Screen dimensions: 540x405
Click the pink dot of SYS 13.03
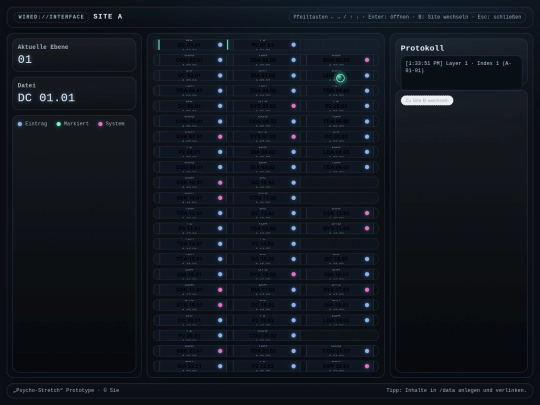pos(367,228)
